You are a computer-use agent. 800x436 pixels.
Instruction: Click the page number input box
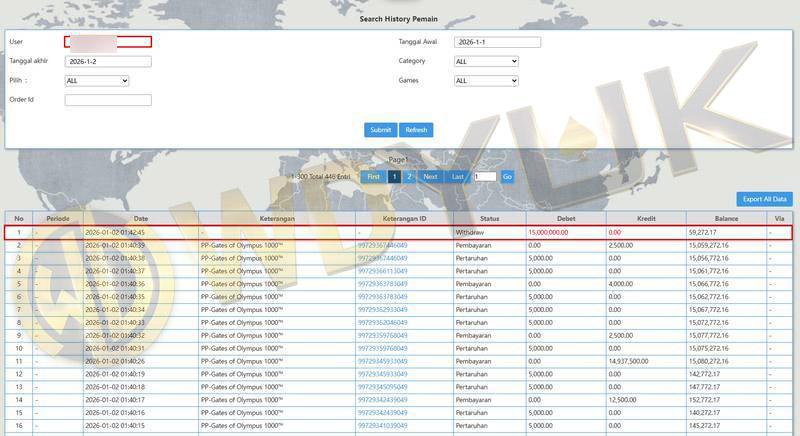tap(485, 177)
